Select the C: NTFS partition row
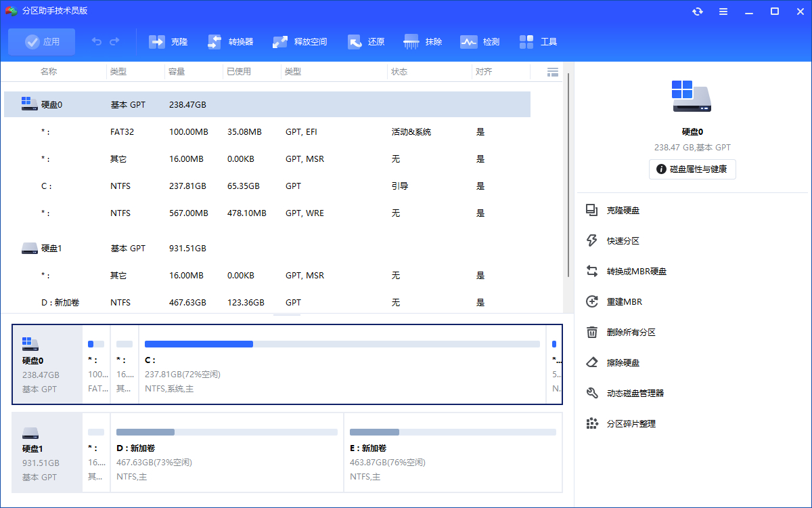Screen dimensions: 812x508 (267, 186)
